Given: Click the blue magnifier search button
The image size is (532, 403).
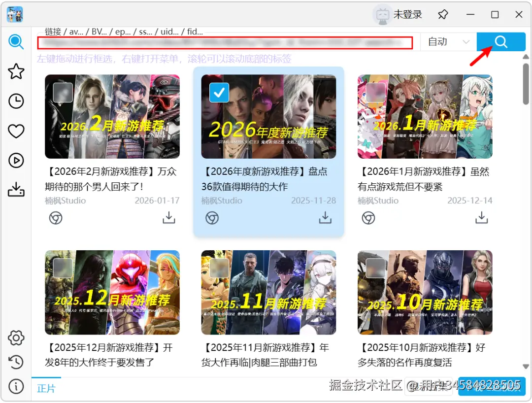Looking at the screenshot, I should click(x=501, y=42).
